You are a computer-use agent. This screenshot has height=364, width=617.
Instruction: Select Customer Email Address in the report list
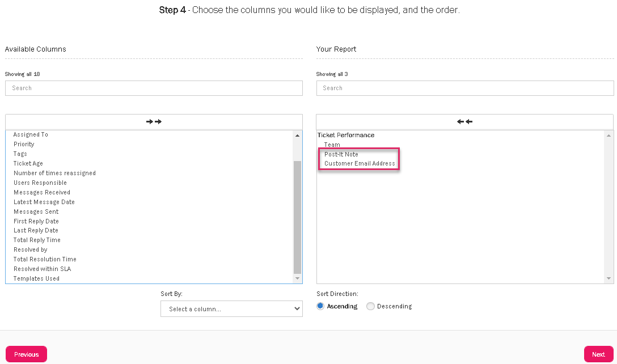pyautogui.click(x=360, y=164)
